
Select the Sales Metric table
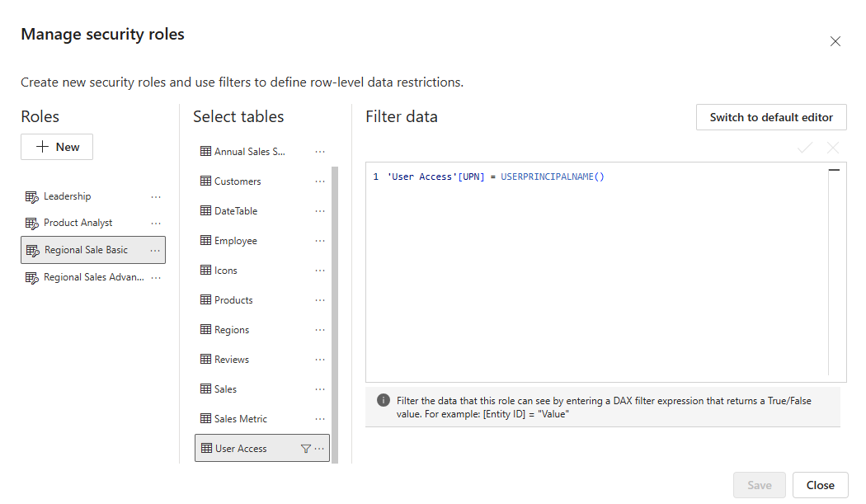(262, 419)
